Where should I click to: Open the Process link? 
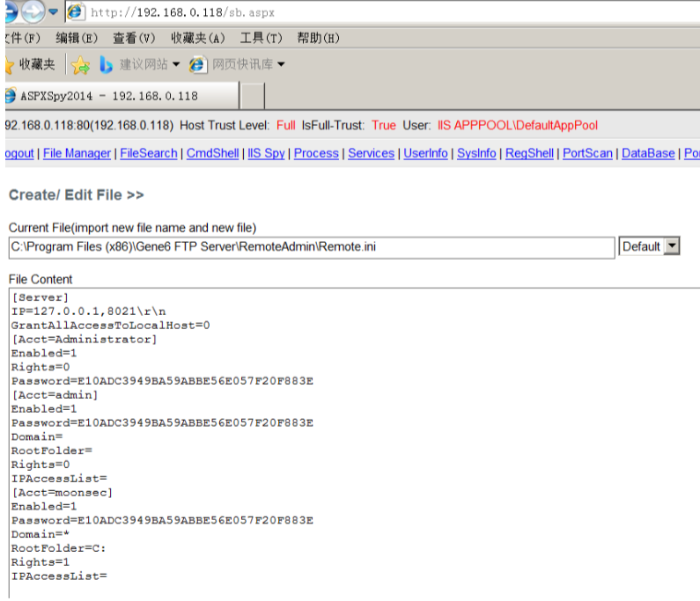[316, 153]
